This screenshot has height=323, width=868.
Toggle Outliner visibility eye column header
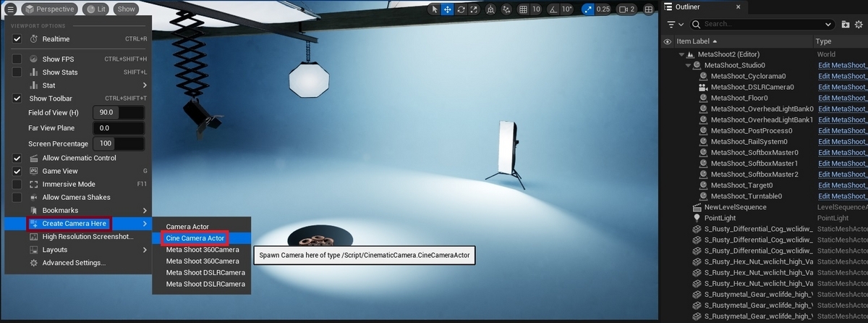coord(667,42)
